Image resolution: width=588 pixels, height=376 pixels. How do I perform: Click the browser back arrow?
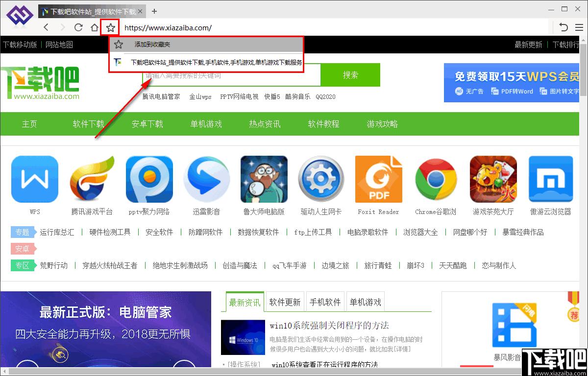(46, 27)
